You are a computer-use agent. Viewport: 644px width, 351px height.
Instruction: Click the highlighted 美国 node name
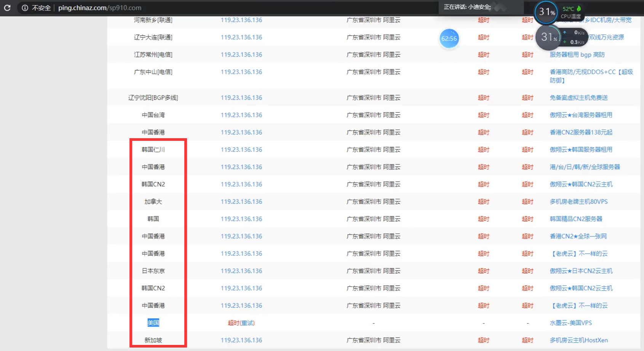[153, 323]
